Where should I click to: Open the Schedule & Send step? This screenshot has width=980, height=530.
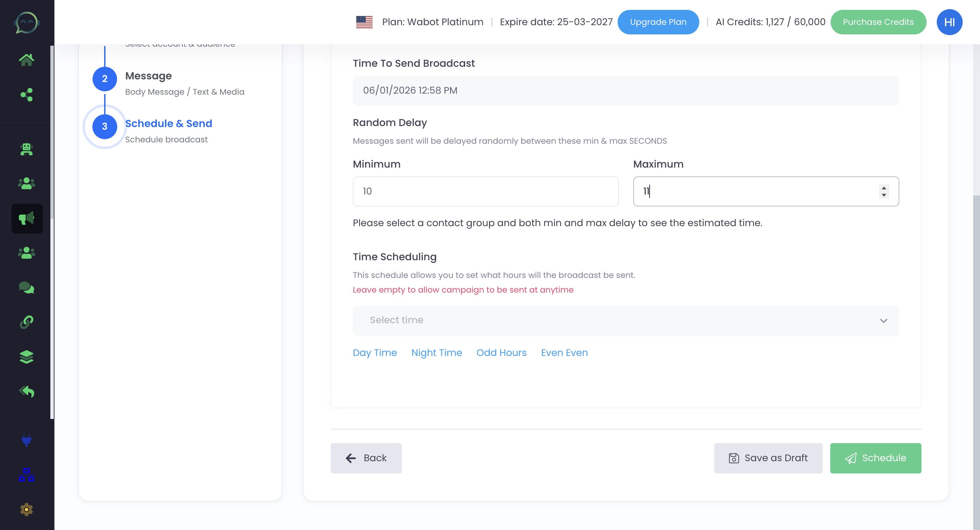point(169,123)
